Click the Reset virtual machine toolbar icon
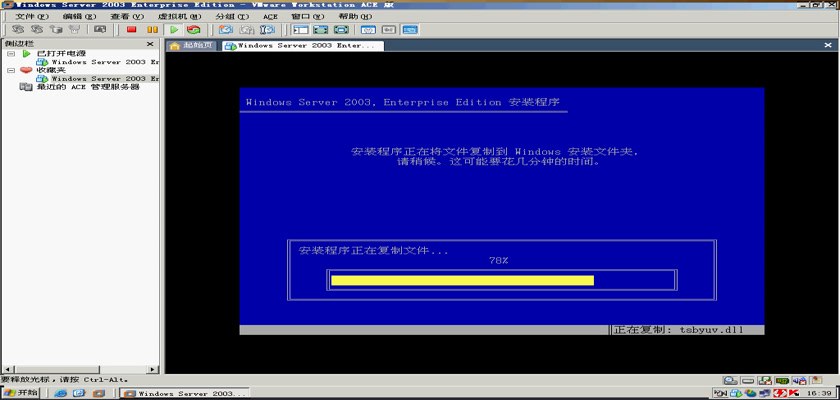Viewport: 840px width, 400px height. pos(193,30)
